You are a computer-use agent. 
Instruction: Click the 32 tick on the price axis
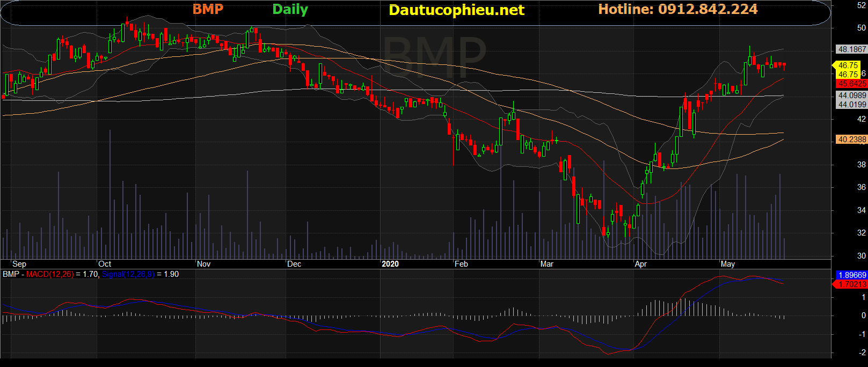click(x=862, y=233)
